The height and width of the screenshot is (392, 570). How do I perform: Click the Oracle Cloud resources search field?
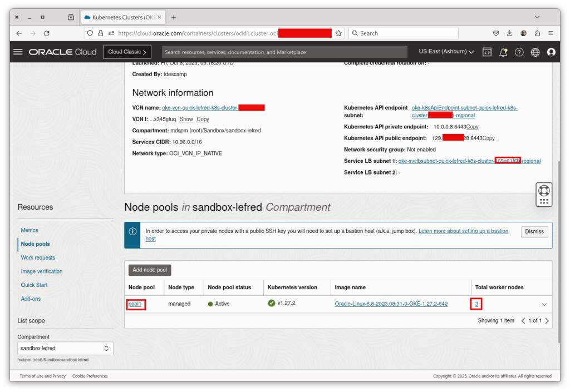[x=284, y=52]
